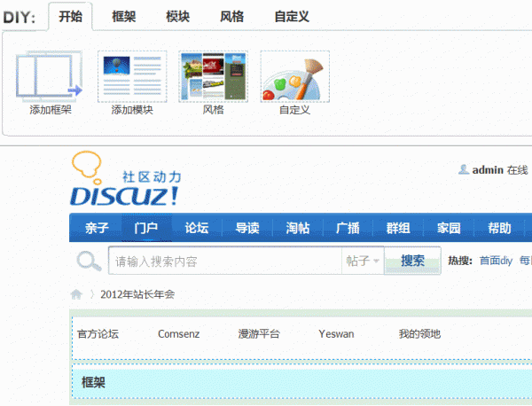Image resolution: width=532 pixels, height=406 pixels.
Task: Switch to the 框架 DIY tab
Action: coord(124,17)
